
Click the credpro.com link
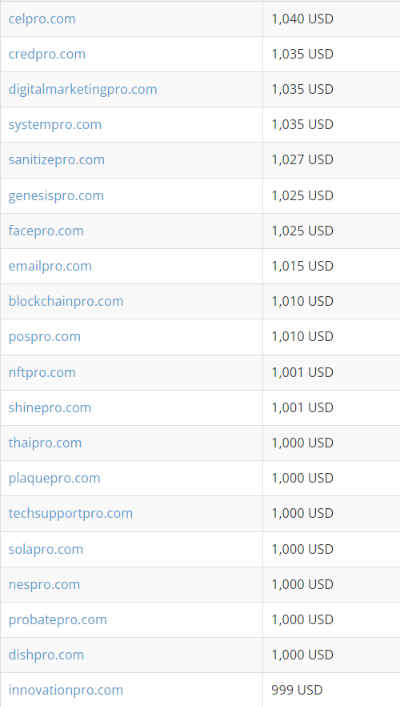(x=47, y=54)
